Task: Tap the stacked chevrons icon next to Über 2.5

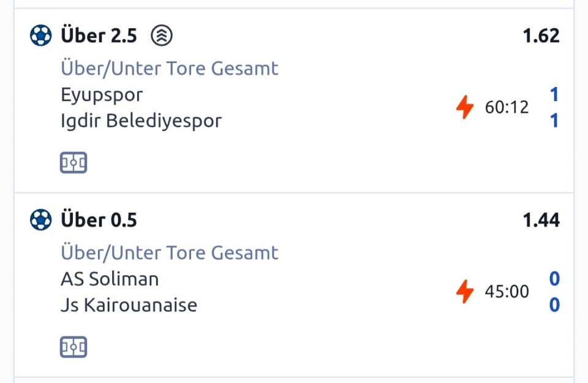Action: click(162, 36)
